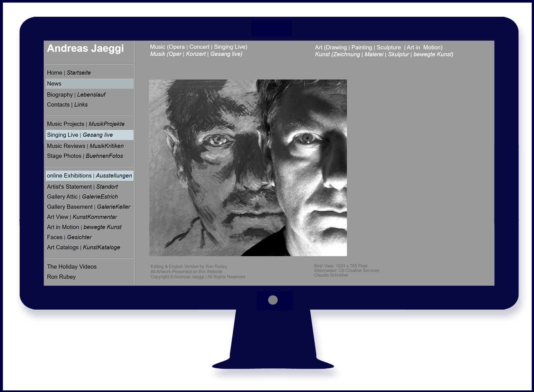This screenshot has height=392, width=534.
Task: Select online Exhibitions | Ausstellungen item
Action: click(89, 176)
